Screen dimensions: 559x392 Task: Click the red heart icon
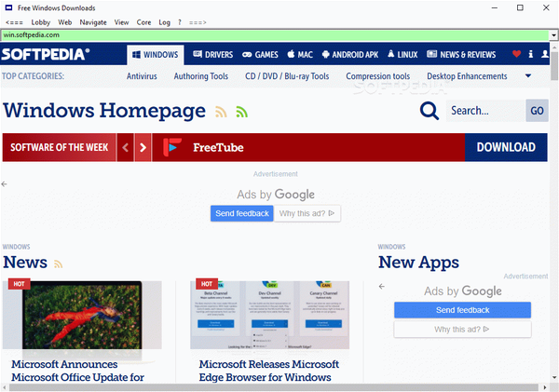[x=516, y=54]
